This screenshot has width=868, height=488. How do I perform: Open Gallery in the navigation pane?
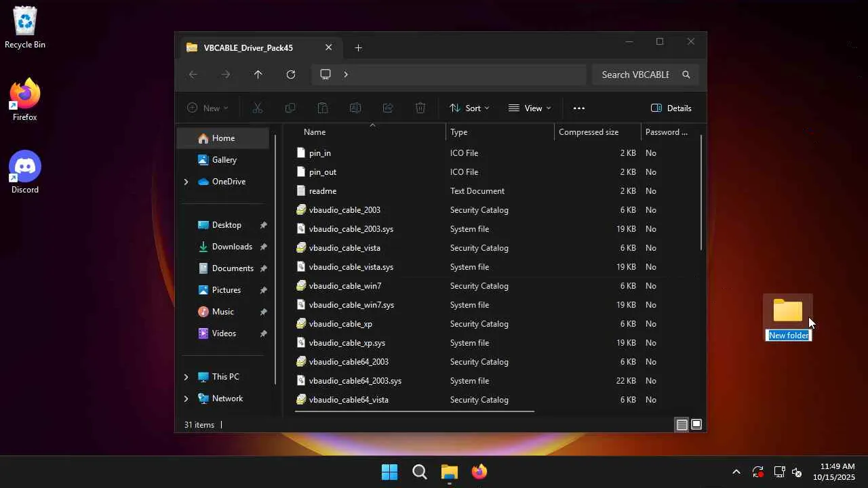tap(223, 160)
